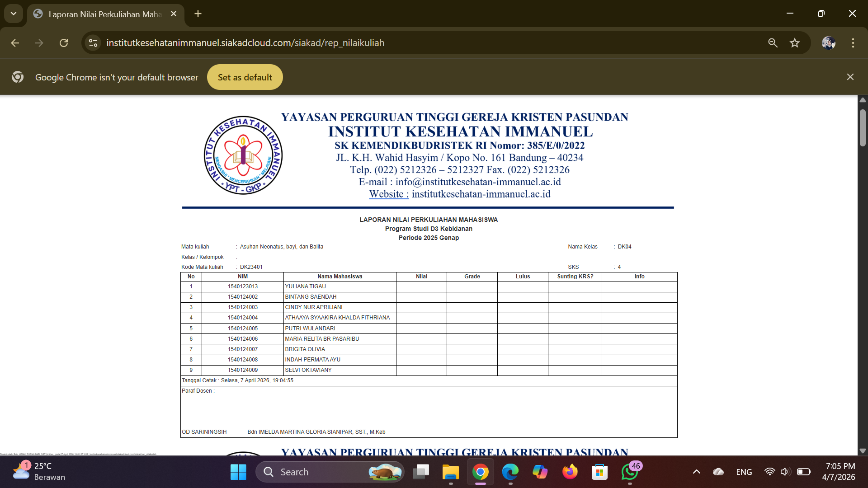Click Bdn IMELDA MARTINA GLORIA SIANIPAR name
The width and height of the screenshot is (868, 488).
(316, 432)
